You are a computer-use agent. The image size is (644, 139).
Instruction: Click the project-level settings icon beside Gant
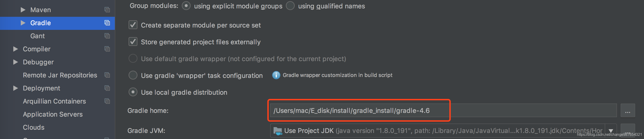107,36
